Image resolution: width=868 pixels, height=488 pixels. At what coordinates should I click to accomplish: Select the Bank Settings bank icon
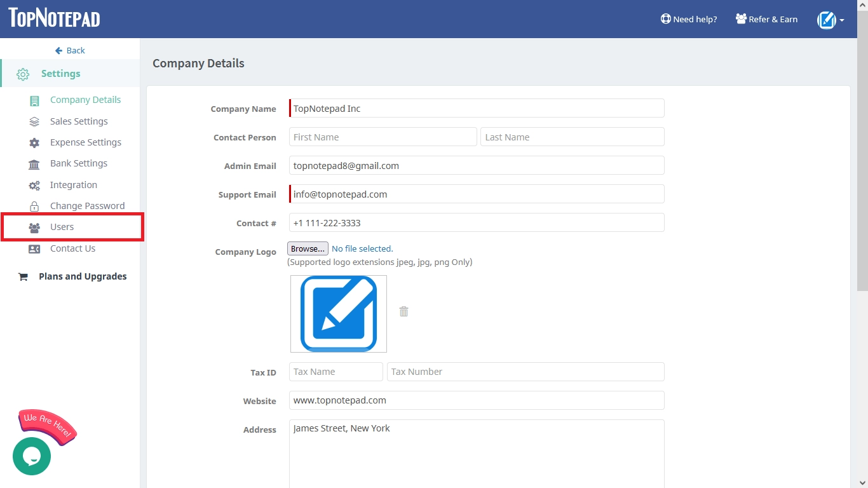click(x=34, y=163)
